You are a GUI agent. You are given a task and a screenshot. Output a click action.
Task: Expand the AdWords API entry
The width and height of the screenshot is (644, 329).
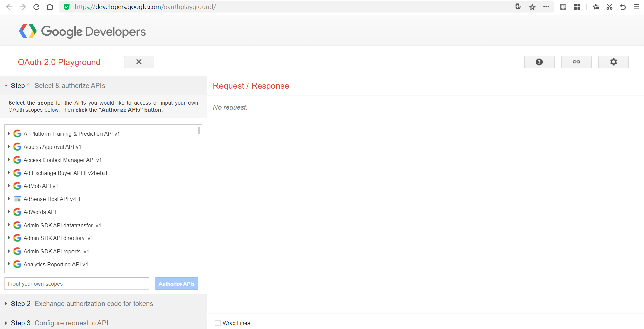point(9,212)
